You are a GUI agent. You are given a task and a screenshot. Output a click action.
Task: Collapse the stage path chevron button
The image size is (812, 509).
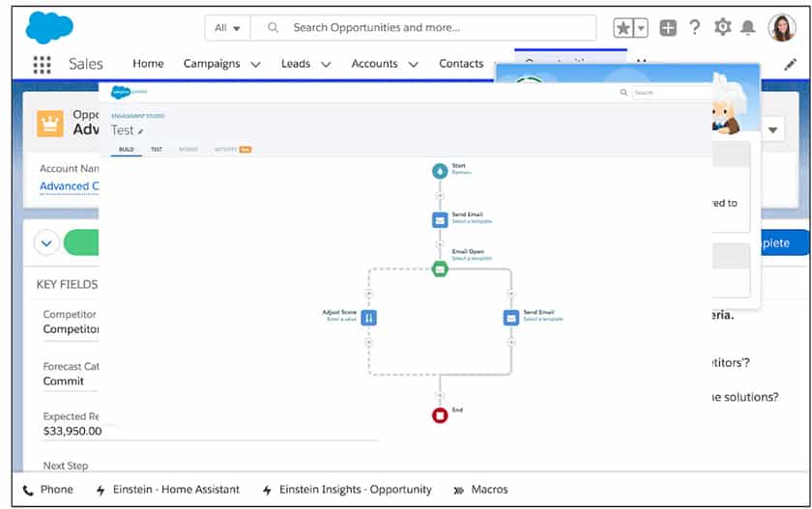point(46,242)
